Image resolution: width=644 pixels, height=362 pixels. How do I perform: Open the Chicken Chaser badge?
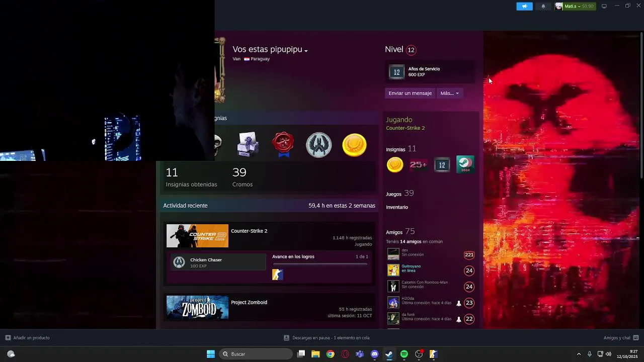tap(218, 262)
